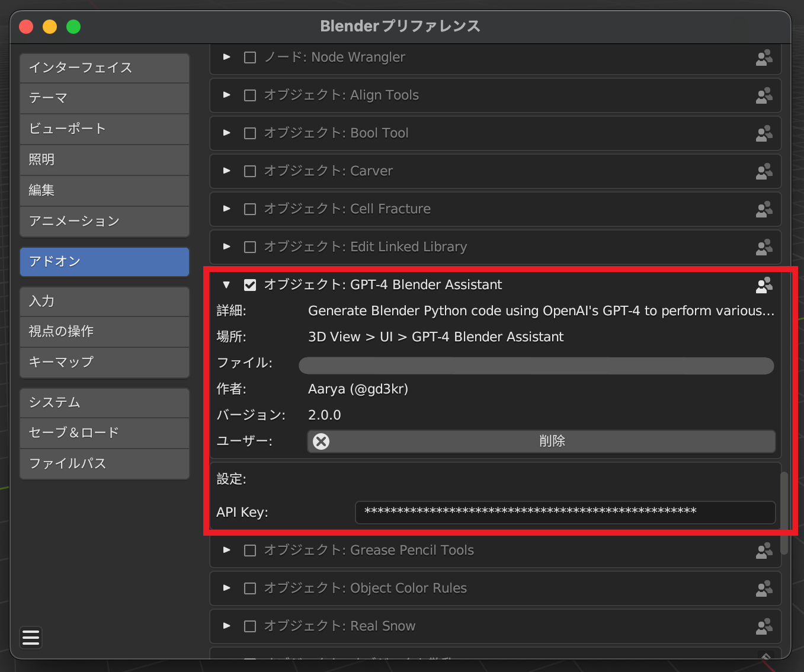The image size is (804, 672).
Task: Expand the Bool Tool add-on details
Action: (x=226, y=133)
